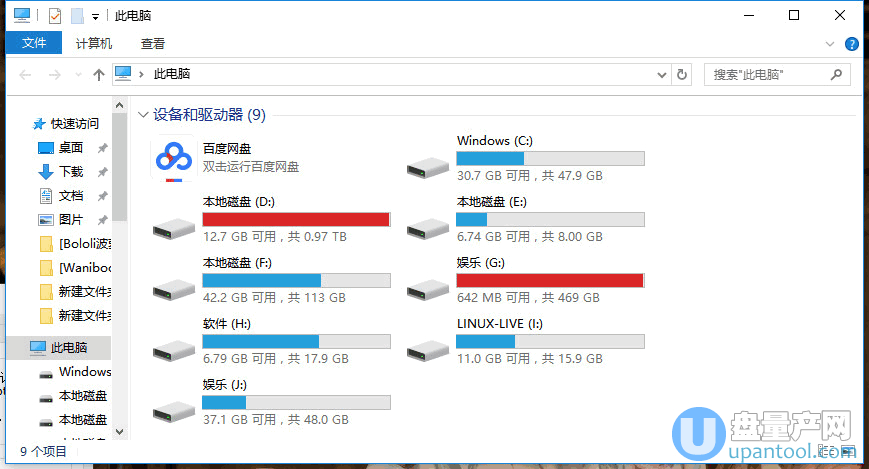Viewport: 869px width, 469px height.
Task: Select the 娱乐 (G:) drive icon
Action: click(427, 288)
